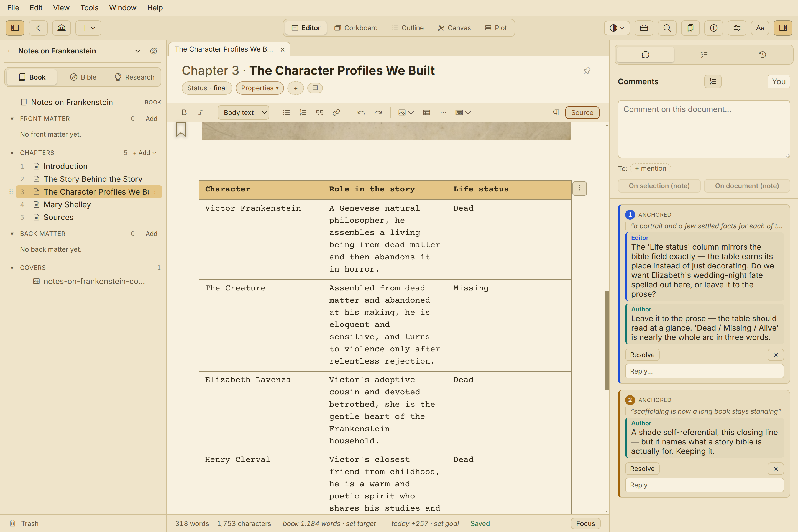The image size is (798, 532).
Task: Open the bookmarks icon in the toolbar
Action: [690, 28]
